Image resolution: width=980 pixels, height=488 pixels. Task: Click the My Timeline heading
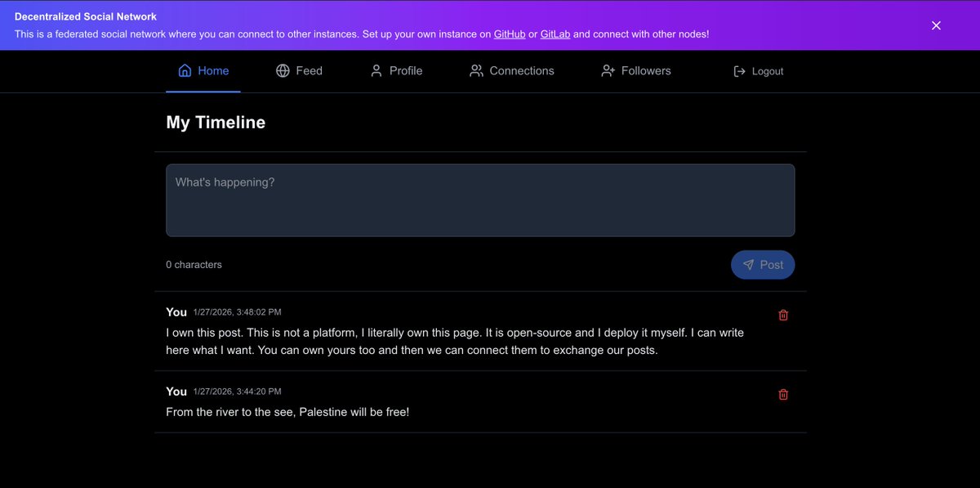[216, 123]
